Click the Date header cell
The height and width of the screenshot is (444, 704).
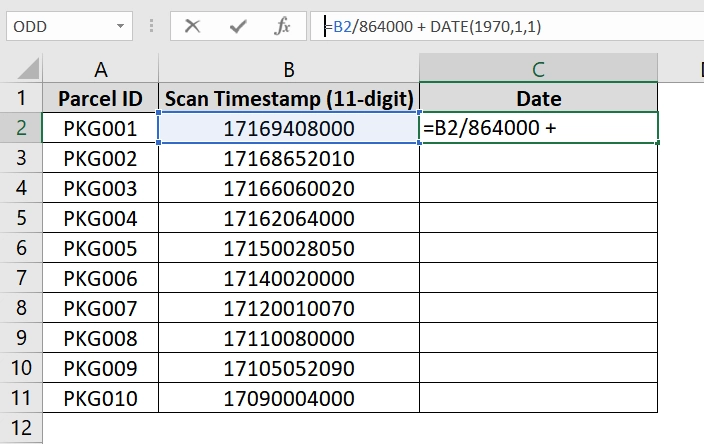pos(538,98)
